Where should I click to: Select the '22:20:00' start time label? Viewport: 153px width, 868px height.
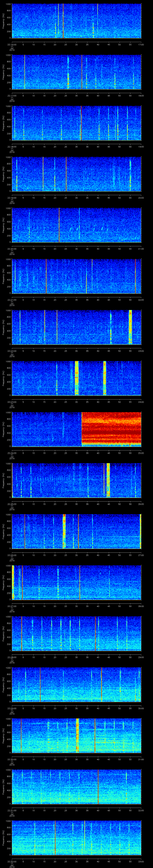12,249
